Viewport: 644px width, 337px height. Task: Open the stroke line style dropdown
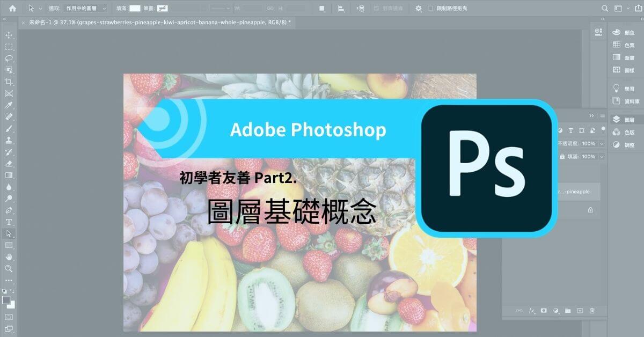(x=219, y=9)
